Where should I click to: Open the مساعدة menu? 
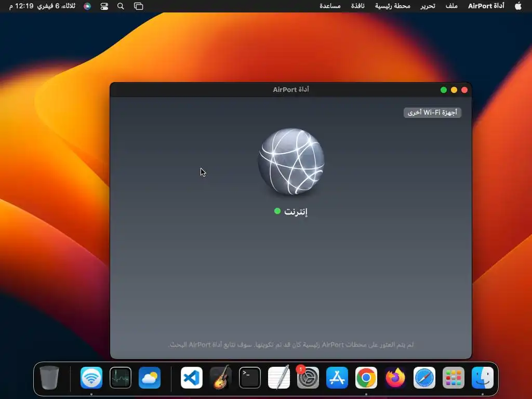click(x=330, y=6)
